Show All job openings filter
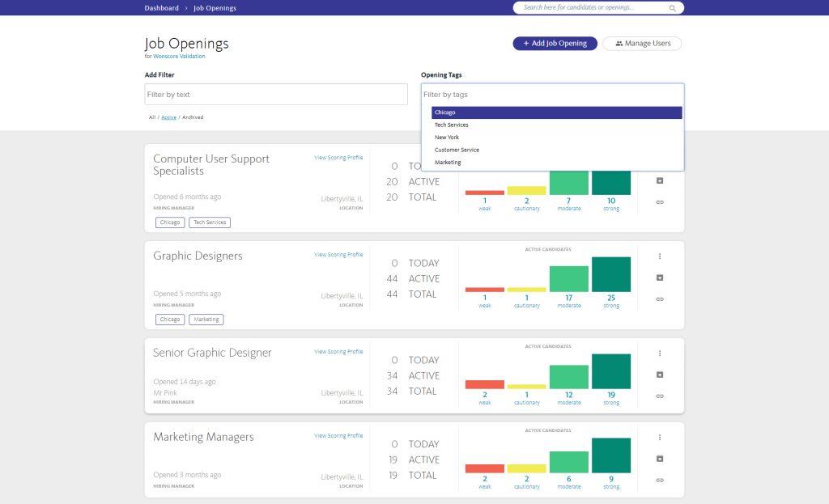Viewport: 829px width, 504px height. click(x=151, y=117)
